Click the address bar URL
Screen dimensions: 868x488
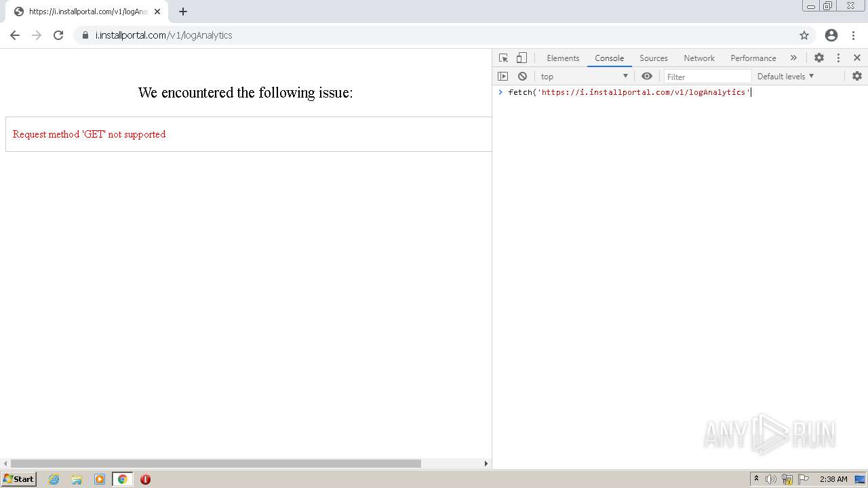[163, 35]
